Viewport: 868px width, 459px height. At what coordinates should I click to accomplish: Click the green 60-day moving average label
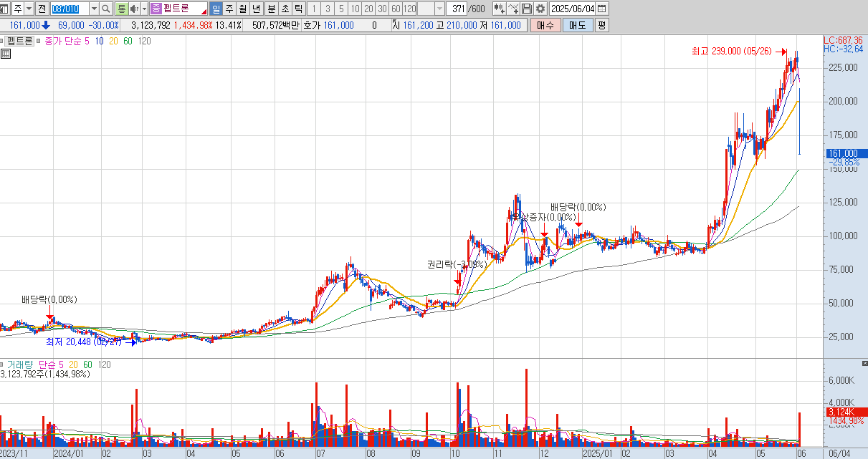(128, 41)
